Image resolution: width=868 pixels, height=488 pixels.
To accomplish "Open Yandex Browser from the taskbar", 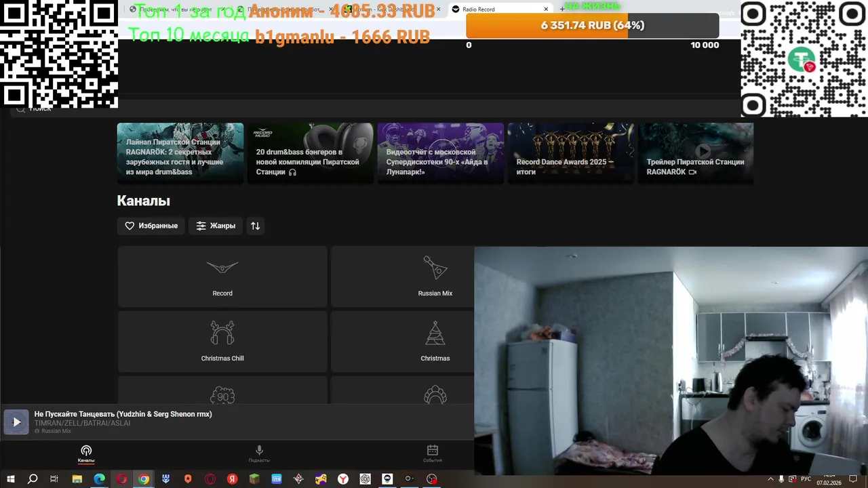I will [343, 479].
